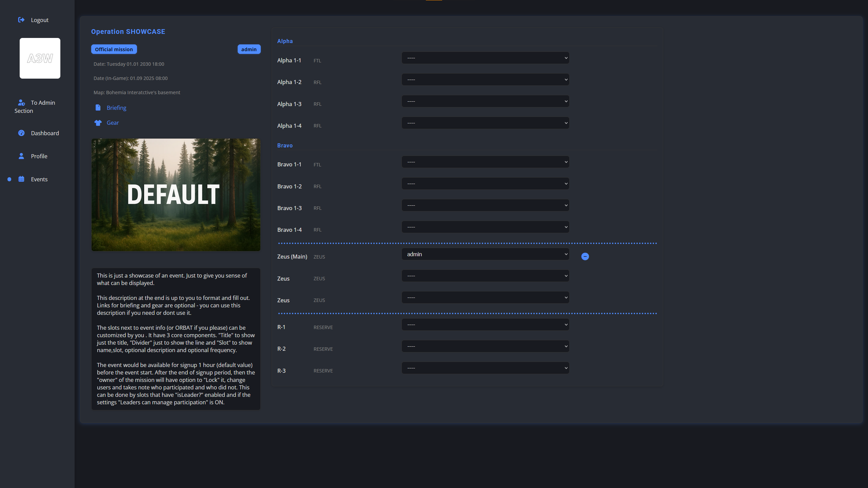
Task: Expand the Bravo 1-3 slot dropdown
Action: pyautogui.click(x=485, y=205)
